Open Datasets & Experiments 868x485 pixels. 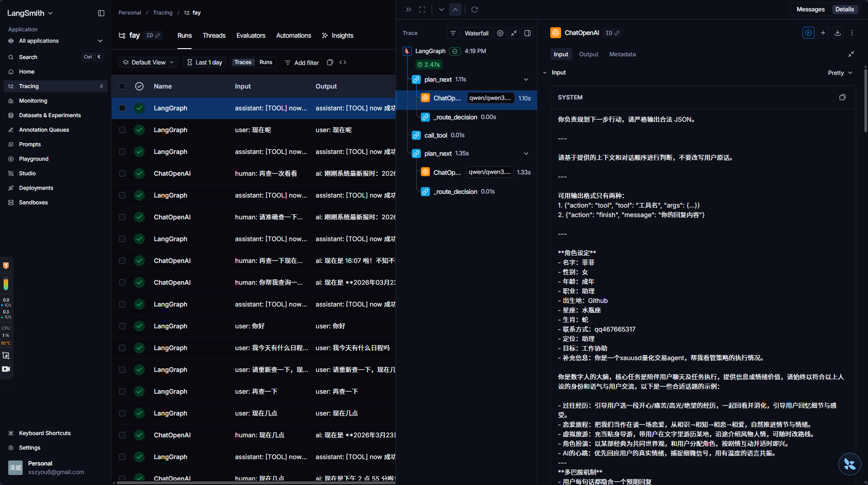(x=55, y=115)
